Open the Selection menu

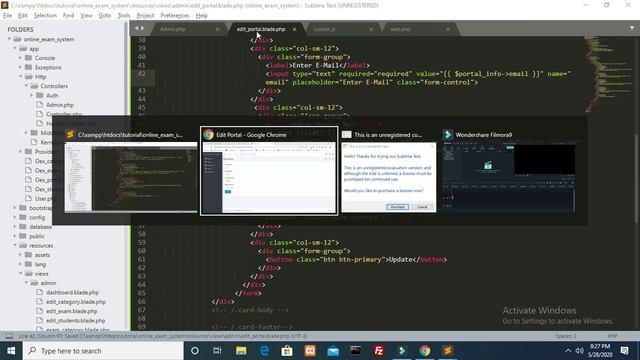(45, 16)
